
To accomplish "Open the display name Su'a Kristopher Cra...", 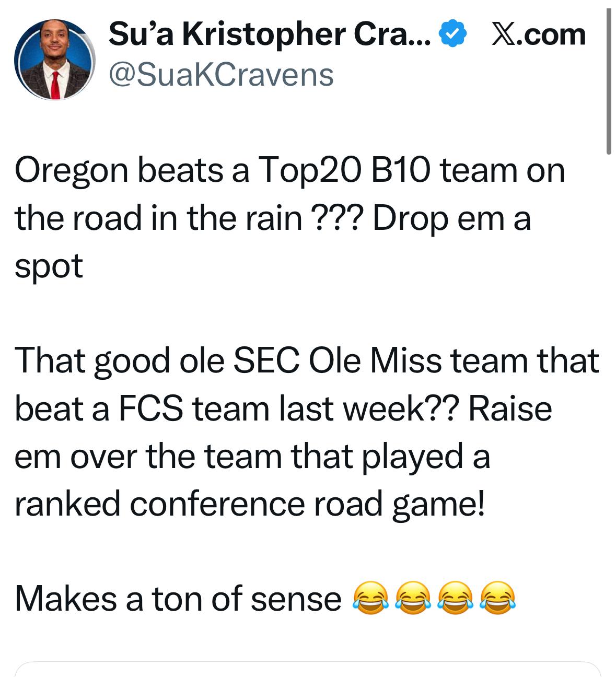I will click(270, 34).
